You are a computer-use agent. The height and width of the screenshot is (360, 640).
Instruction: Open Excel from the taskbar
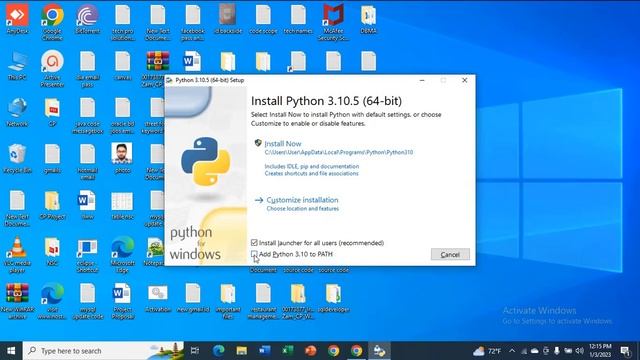pyautogui.click(x=287, y=351)
